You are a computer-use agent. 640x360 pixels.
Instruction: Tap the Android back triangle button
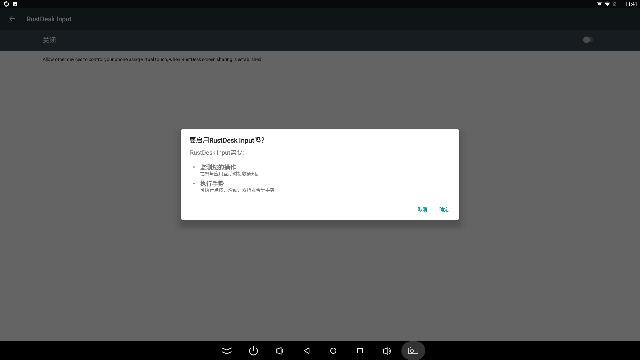pos(307,351)
